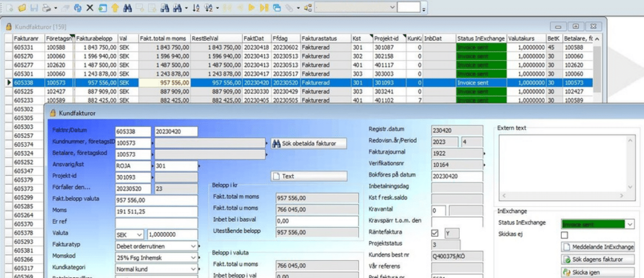Click the tree structure icon beside the combo box

point(308,8)
